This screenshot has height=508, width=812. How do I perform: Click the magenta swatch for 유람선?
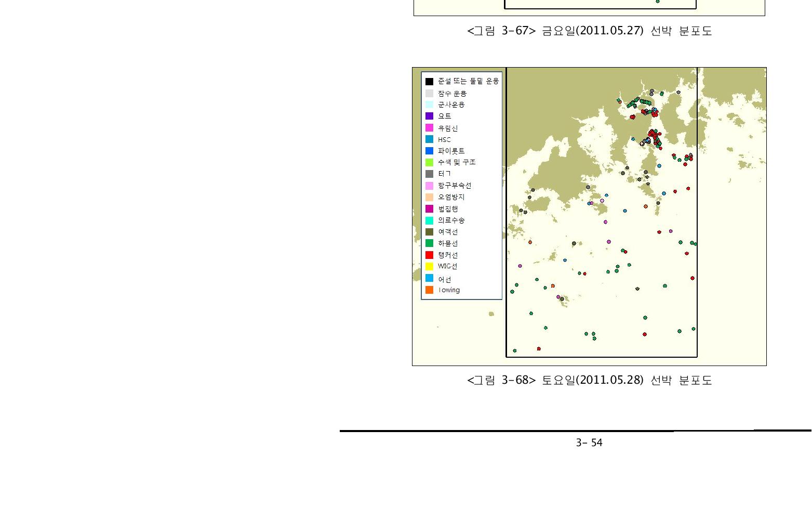click(x=429, y=128)
